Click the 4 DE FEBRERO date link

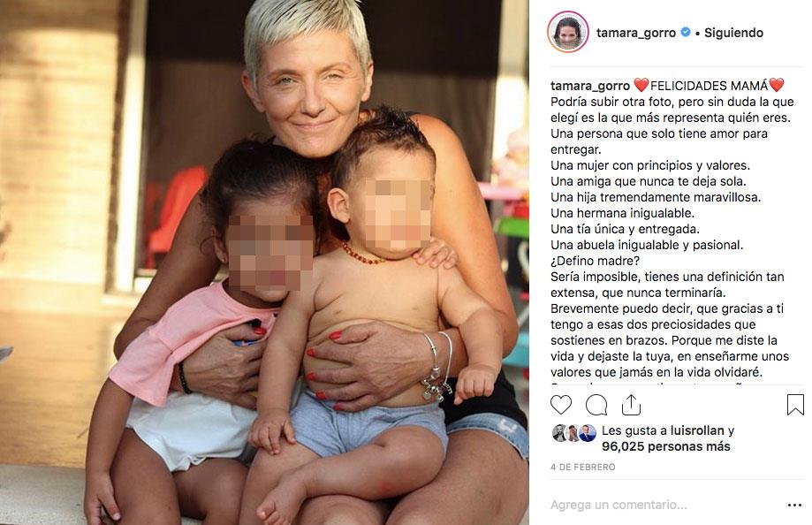[582, 467]
